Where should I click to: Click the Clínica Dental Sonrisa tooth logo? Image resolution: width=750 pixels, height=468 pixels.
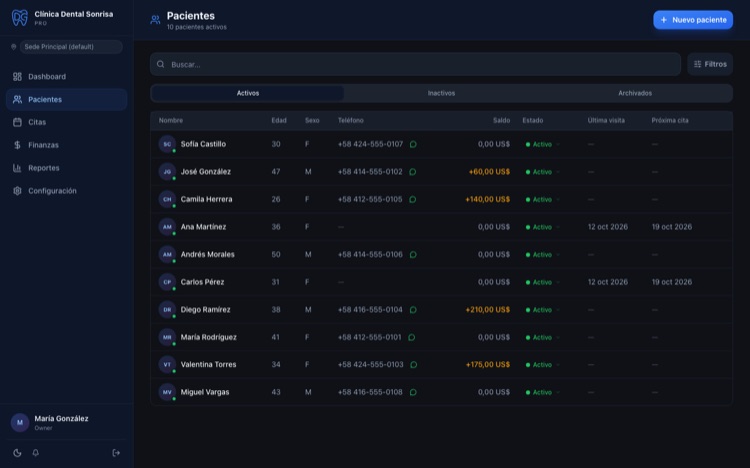point(20,18)
